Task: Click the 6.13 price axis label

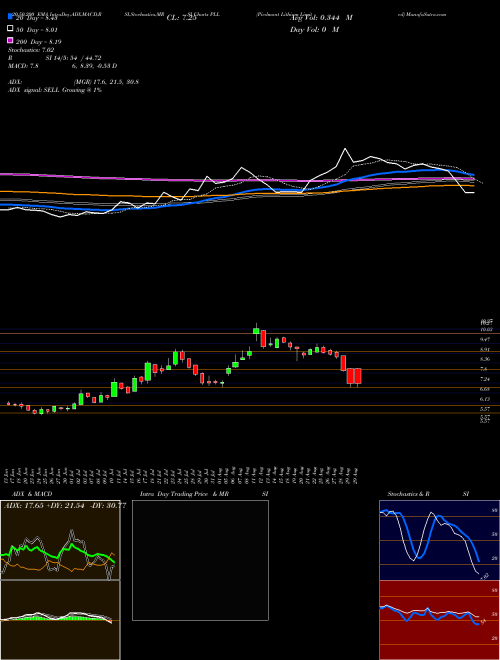Action: pyautogui.click(x=484, y=399)
